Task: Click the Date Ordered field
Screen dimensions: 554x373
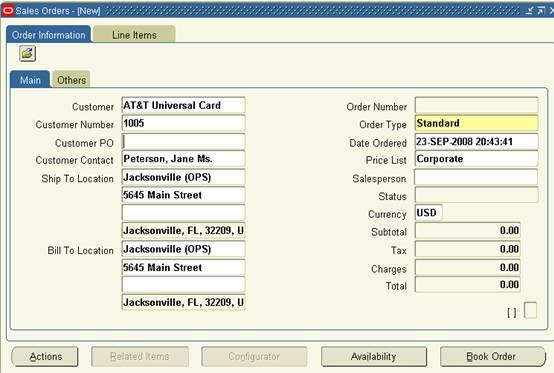Action: pos(477,142)
